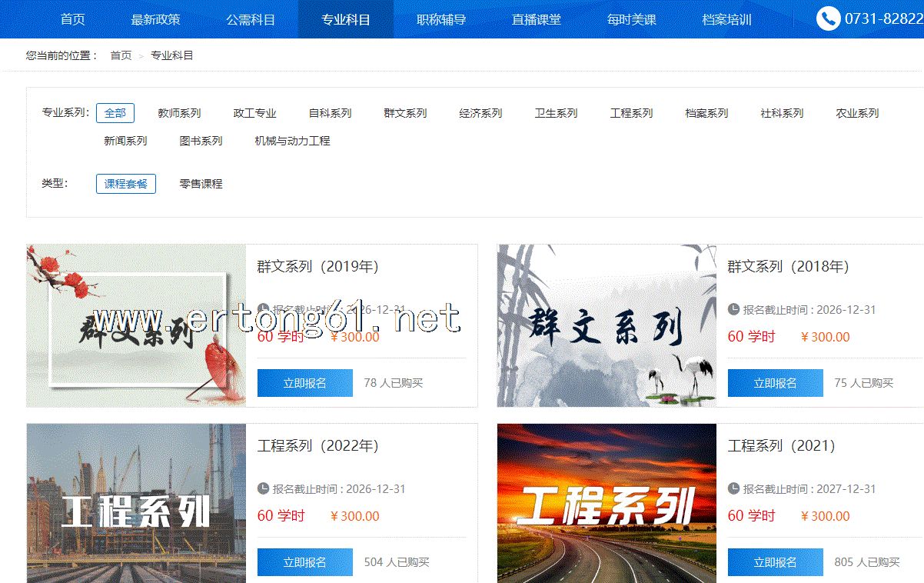Viewport: 924px width, 583px height.
Task: Filter by 教师系列 series
Action: tap(179, 113)
